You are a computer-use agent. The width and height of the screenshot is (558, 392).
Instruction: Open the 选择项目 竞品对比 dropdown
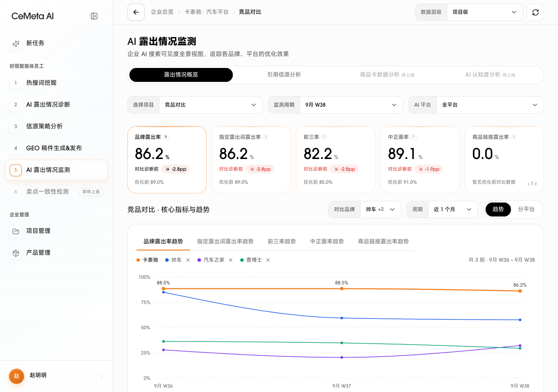[211, 105]
